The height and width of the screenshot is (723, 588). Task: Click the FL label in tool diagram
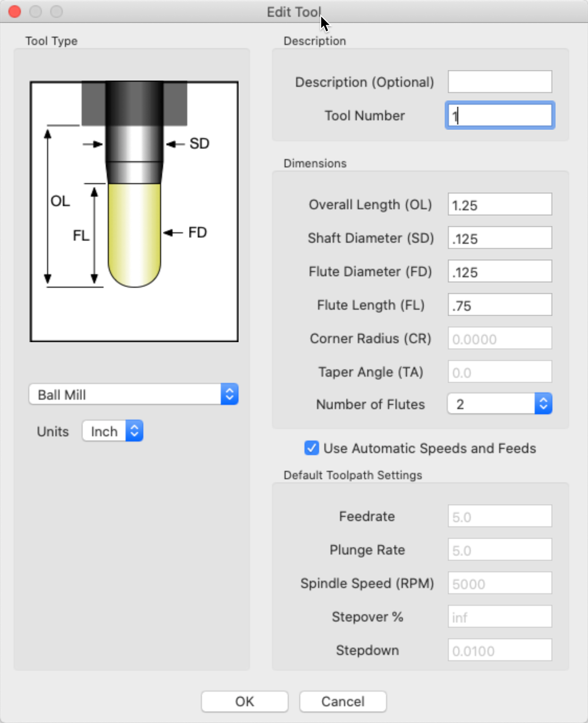click(x=81, y=235)
